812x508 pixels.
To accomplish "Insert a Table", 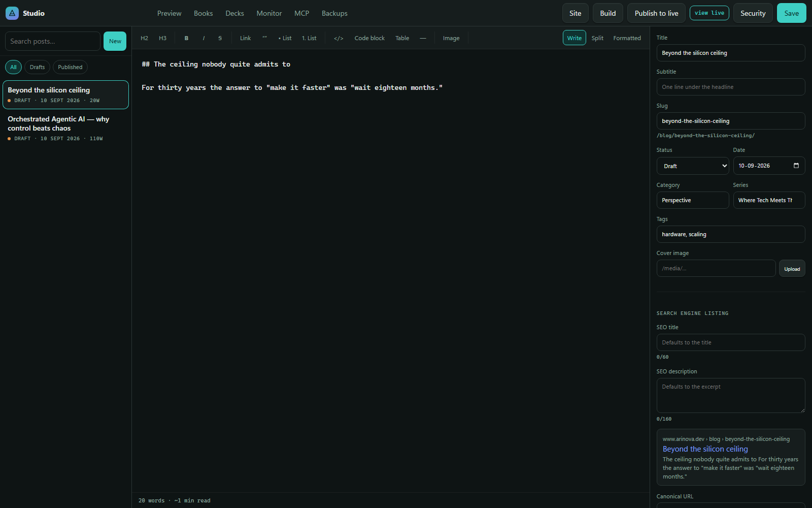I will (x=402, y=38).
